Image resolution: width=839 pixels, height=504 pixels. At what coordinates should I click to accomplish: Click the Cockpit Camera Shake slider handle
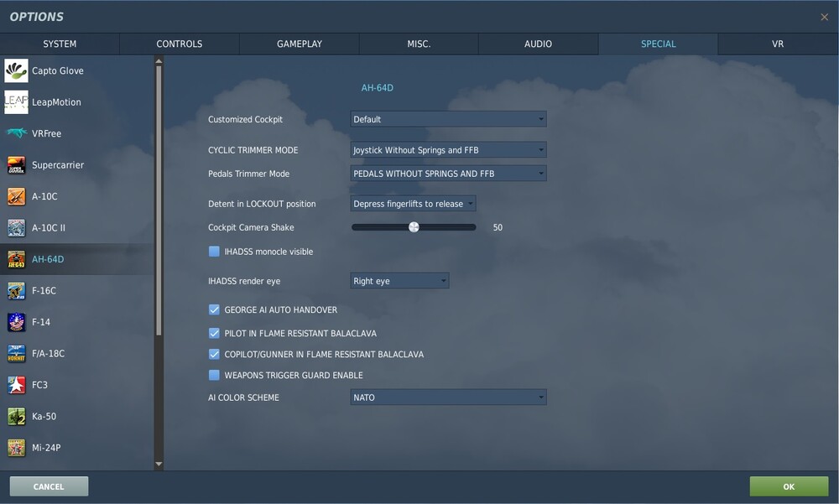tap(414, 227)
